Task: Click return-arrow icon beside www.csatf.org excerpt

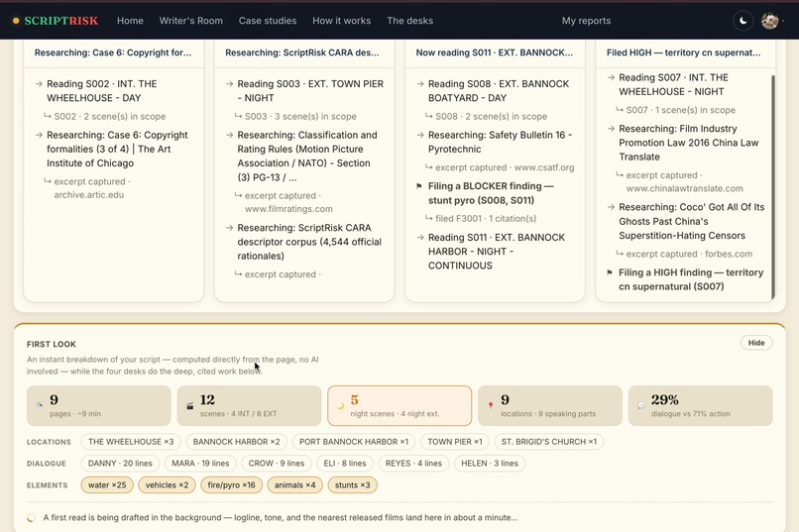Action: pyautogui.click(x=429, y=167)
